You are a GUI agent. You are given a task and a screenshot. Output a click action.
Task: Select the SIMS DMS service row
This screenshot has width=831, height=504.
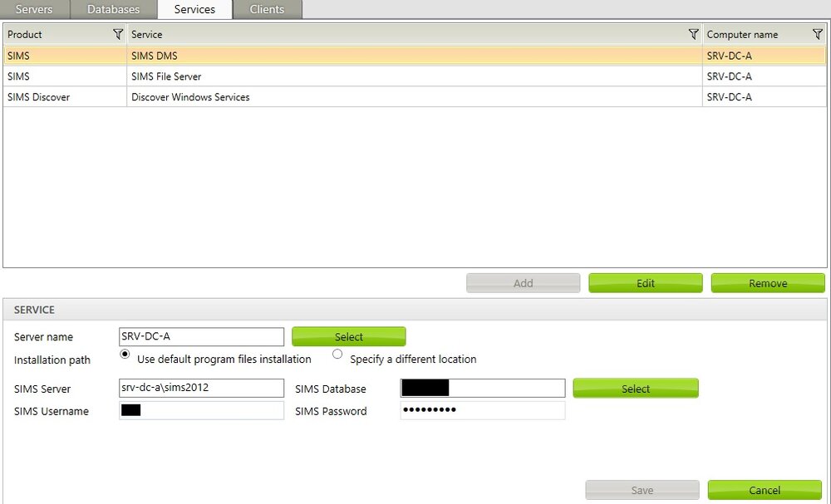point(415,56)
